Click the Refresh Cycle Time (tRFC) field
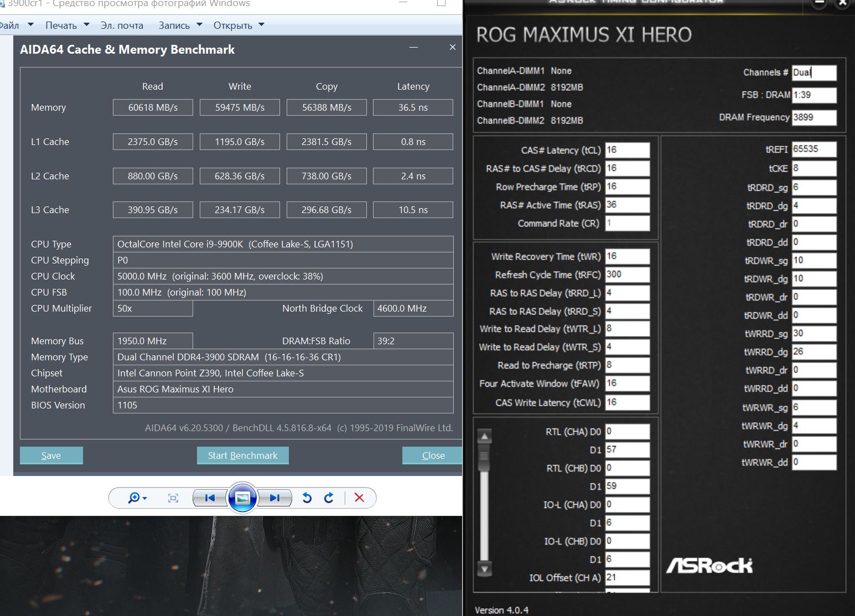The image size is (855, 616). coord(628,275)
